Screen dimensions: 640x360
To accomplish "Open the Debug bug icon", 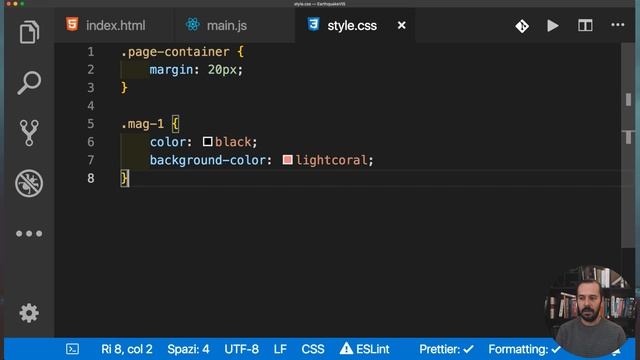I will (x=29, y=183).
